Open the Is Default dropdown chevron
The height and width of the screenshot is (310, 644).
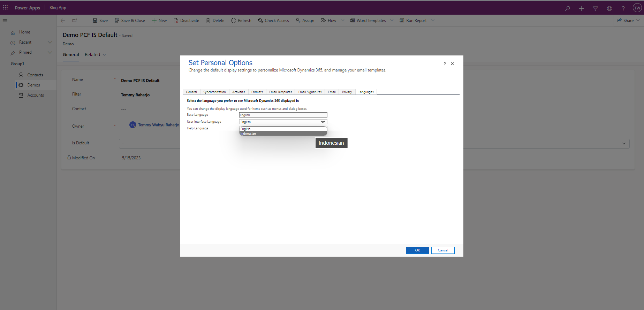click(624, 144)
